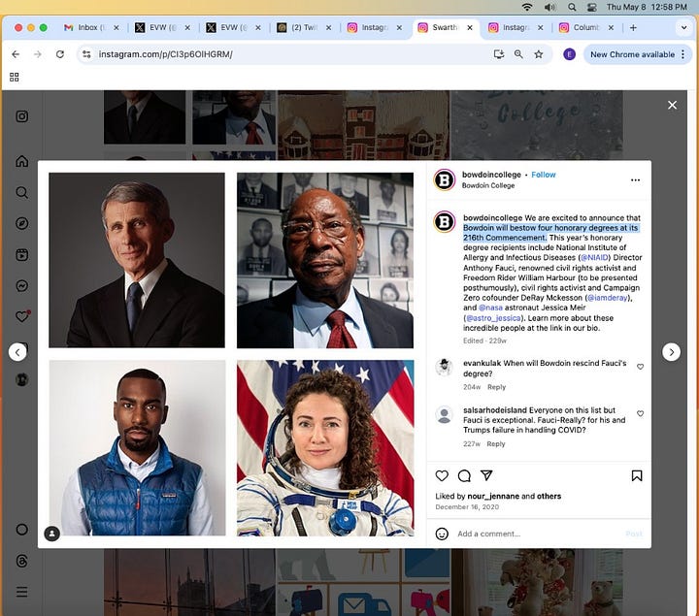Click install/cast screen icon in address bar
Viewport: 699px width, 616px height.
(x=499, y=54)
